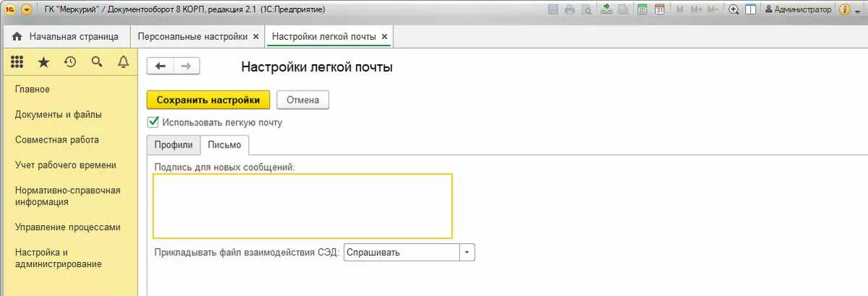
Task: Open "Документы и файлы" section
Action: 59,114
